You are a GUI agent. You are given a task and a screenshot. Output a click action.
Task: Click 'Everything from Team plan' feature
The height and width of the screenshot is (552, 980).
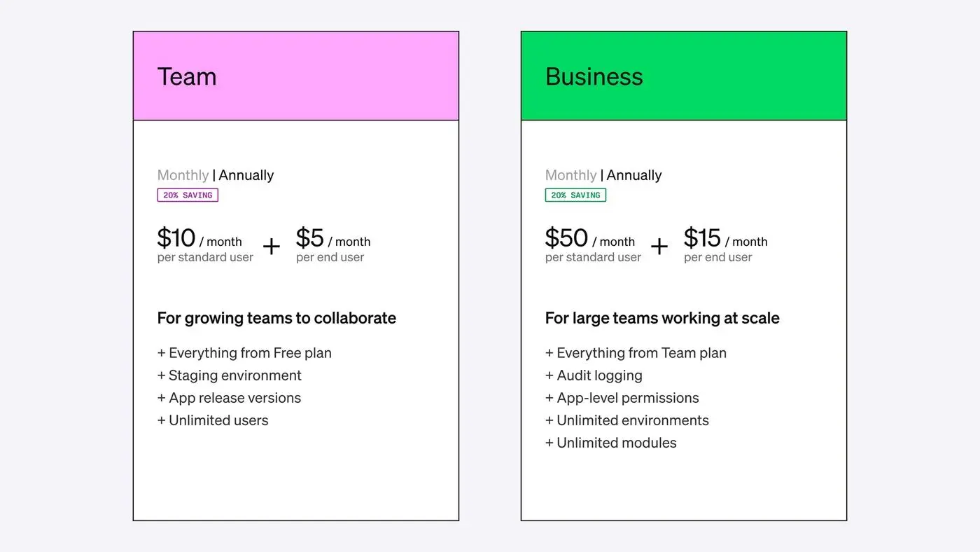click(x=636, y=353)
